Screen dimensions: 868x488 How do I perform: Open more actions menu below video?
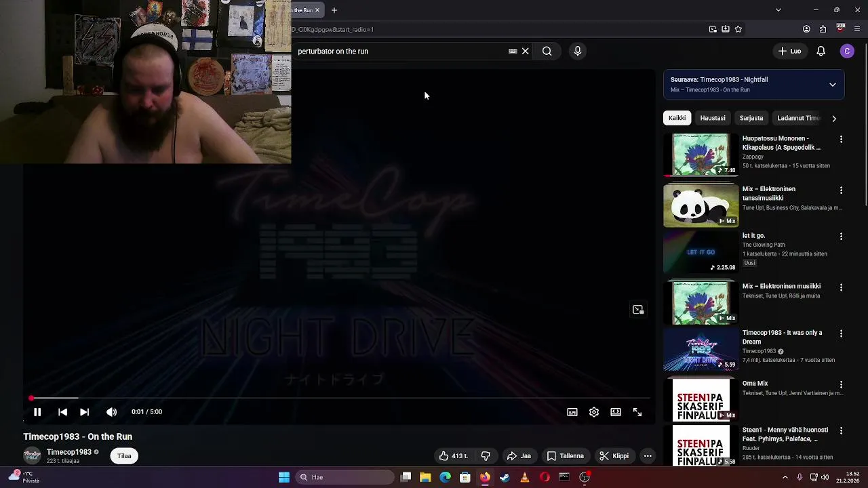(648, 456)
